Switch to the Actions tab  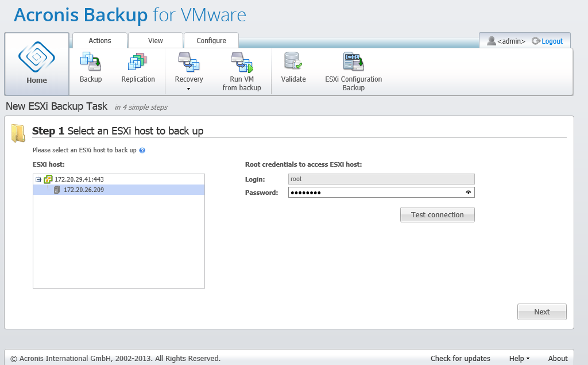(100, 41)
